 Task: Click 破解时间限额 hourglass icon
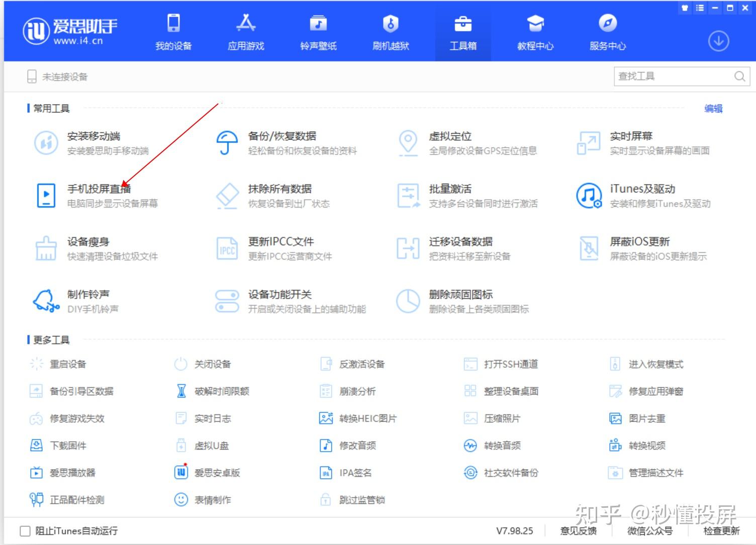click(x=181, y=391)
